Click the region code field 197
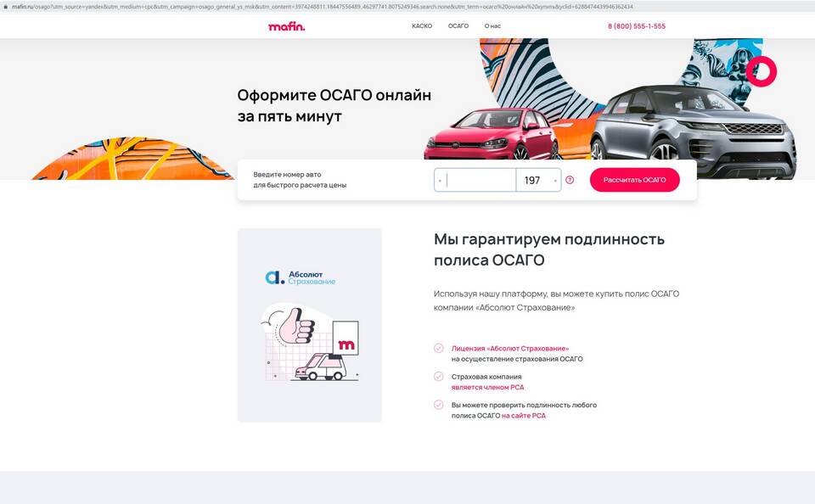The width and height of the screenshot is (815, 504). 538,180
